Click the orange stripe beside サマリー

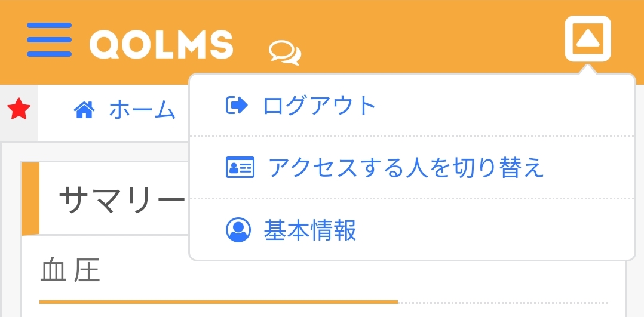[30, 198]
